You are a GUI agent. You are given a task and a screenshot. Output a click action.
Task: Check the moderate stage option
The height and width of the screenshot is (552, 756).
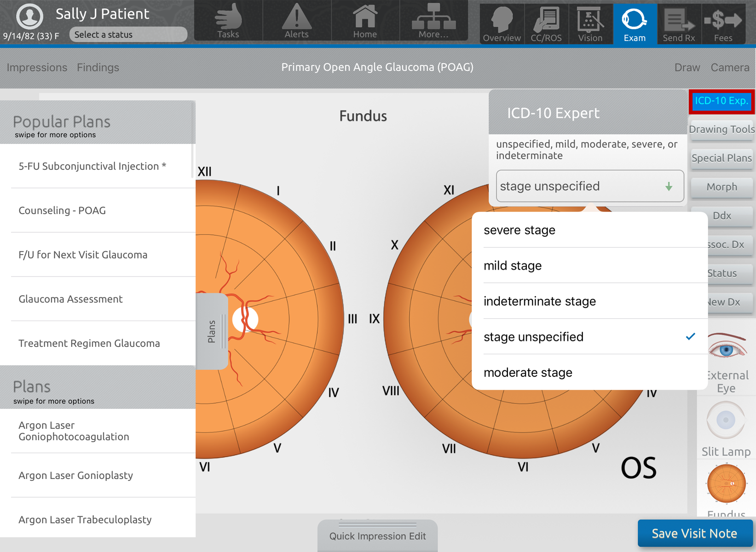[528, 373]
